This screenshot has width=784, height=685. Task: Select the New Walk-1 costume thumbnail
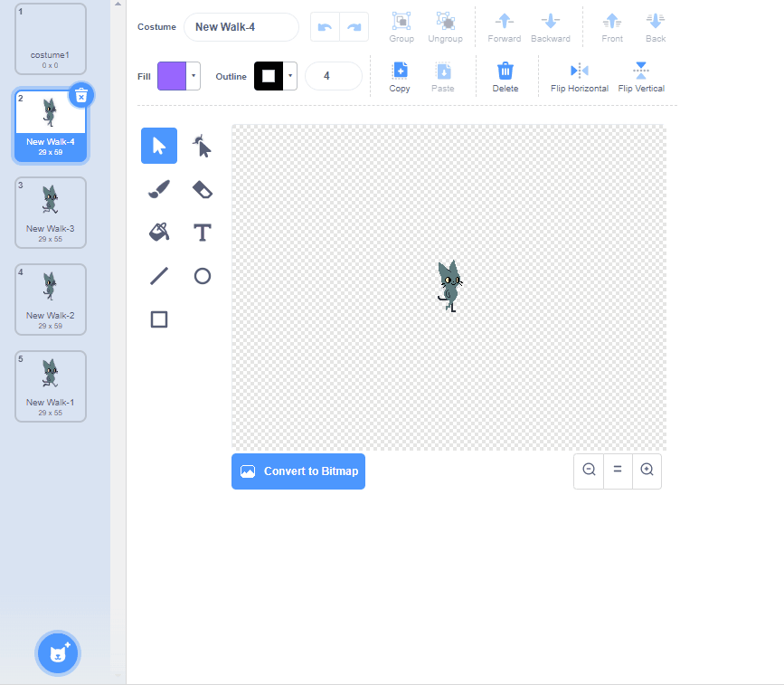(x=51, y=386)
